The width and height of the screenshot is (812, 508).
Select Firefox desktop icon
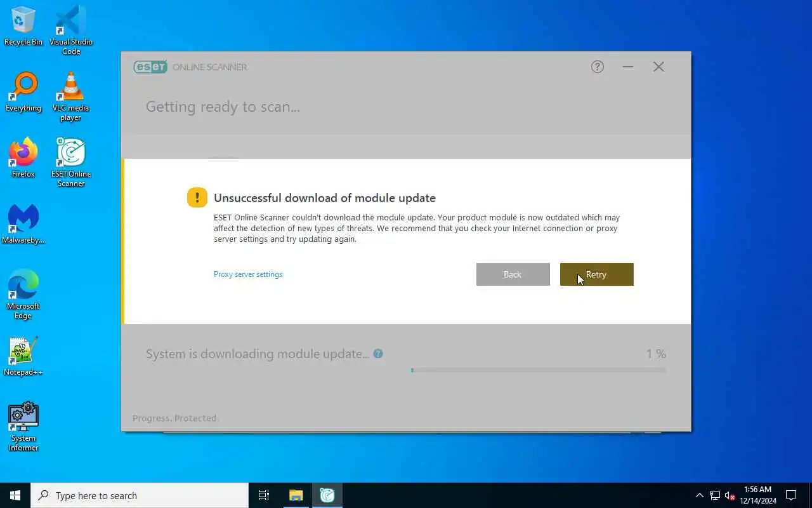(x=23, y=158)
